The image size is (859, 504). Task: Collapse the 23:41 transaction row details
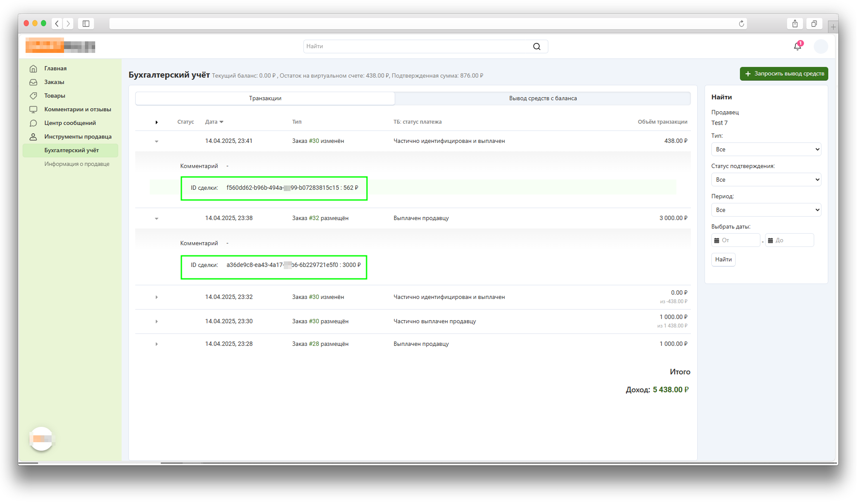pos(157,141)
